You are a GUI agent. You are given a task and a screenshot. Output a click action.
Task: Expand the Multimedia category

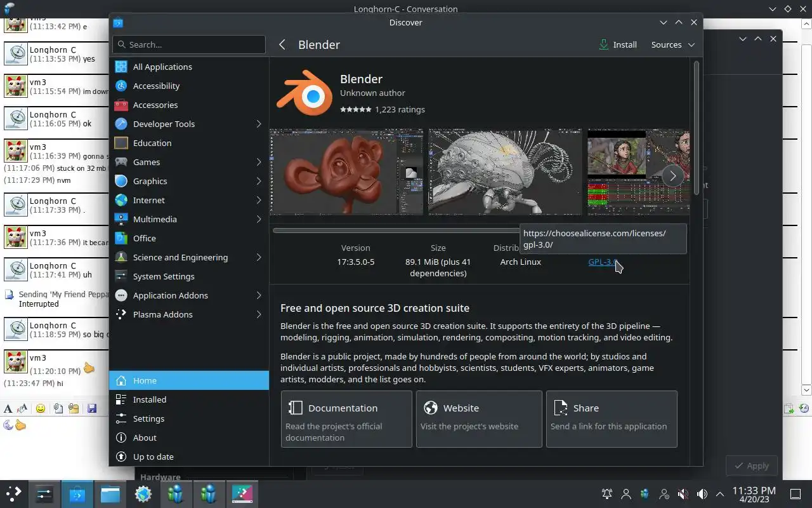pyautogui.click(x=259, y=219)
